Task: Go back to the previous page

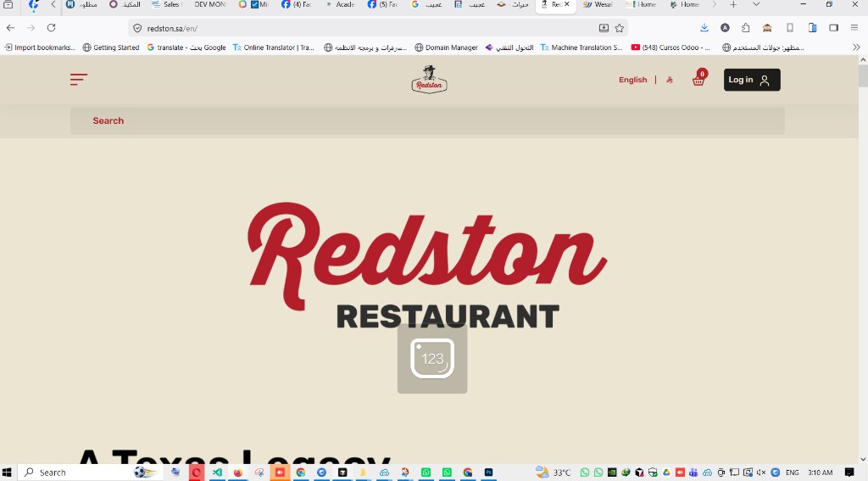Action: (x=10, y=28)
